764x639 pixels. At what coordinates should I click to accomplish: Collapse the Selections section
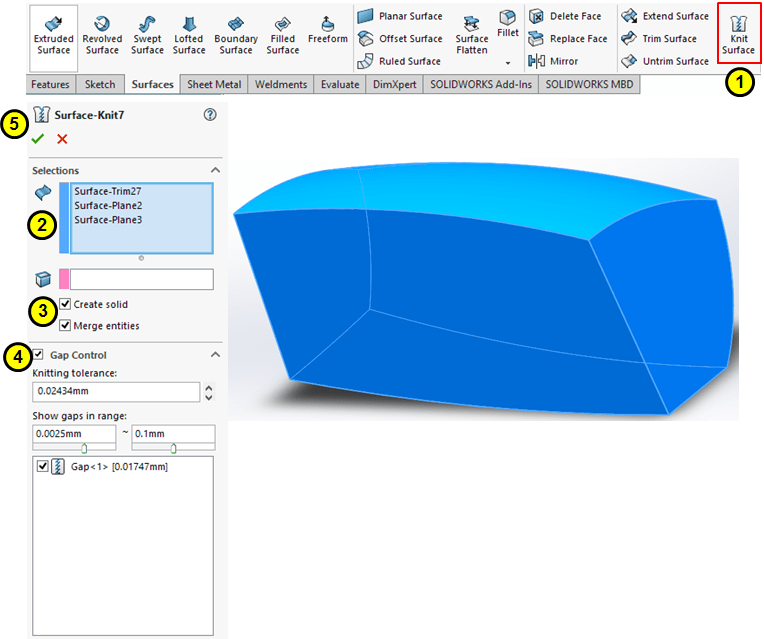point(215,171)
